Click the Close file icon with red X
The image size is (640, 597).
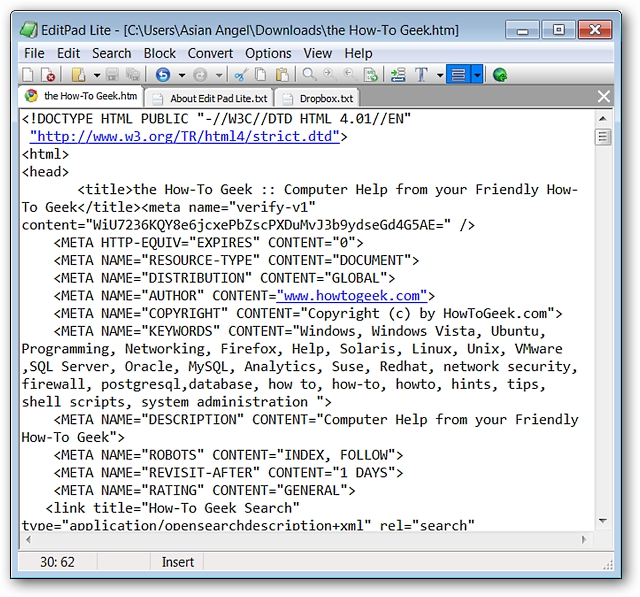click(48, 75)
